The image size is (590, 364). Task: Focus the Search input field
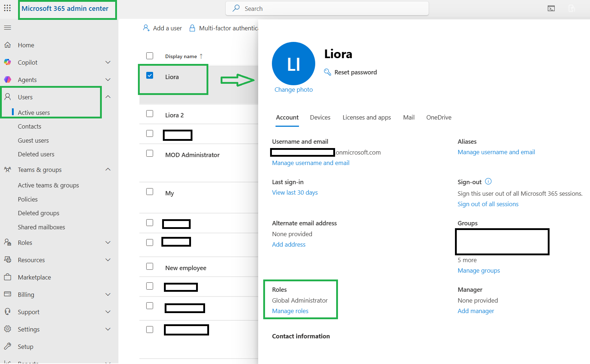(x=327, y=8)
